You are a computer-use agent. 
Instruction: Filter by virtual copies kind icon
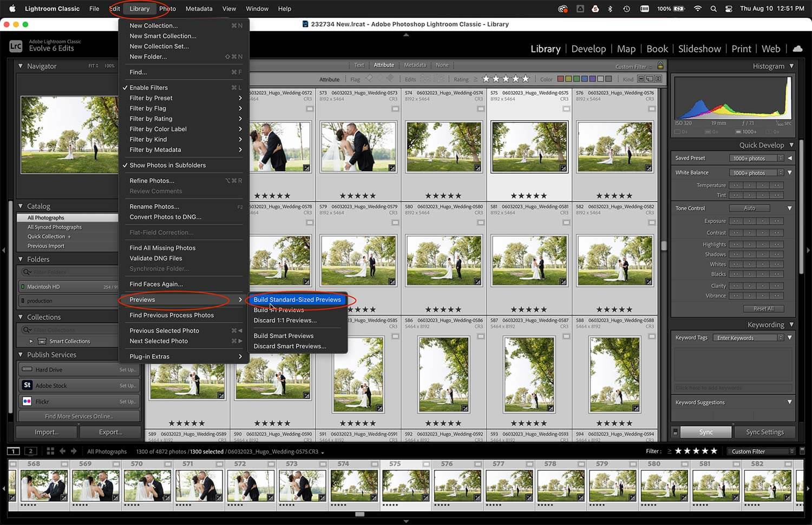click(x=650, y=78)
